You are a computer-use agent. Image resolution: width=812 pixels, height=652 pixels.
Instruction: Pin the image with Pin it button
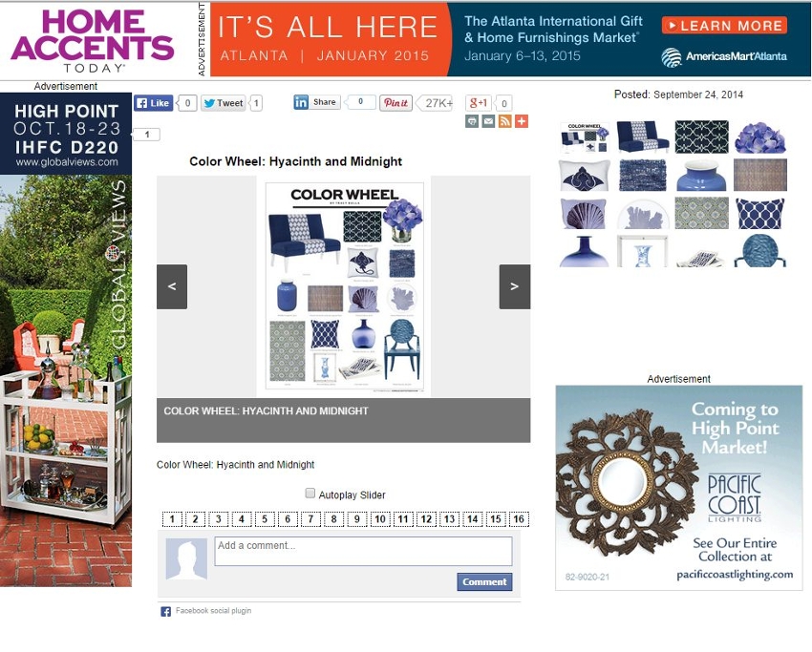(396, 102)
